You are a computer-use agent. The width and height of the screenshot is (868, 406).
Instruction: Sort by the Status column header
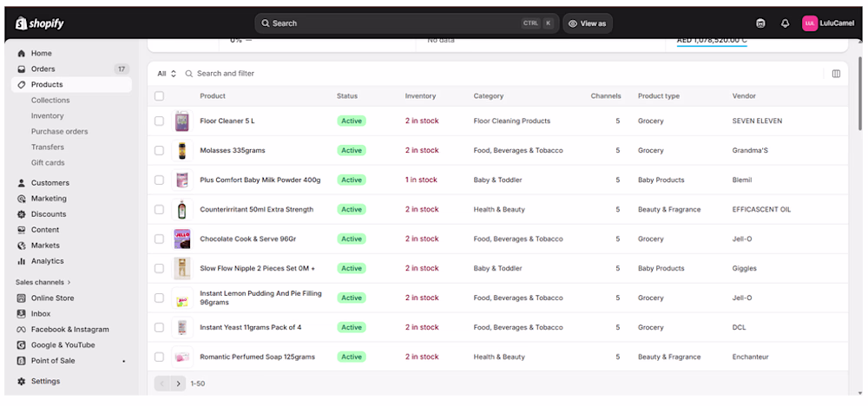(x=347, y=96)
